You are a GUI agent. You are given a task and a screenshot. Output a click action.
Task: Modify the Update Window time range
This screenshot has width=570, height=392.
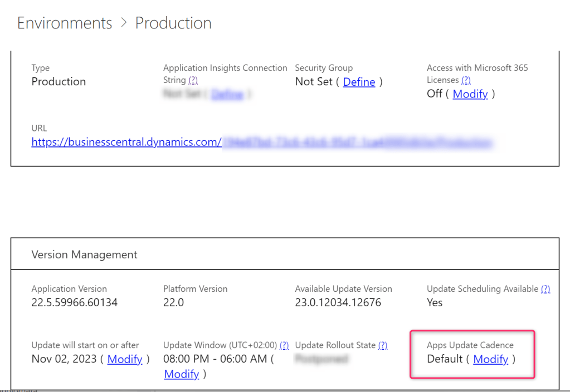(182, 374)
